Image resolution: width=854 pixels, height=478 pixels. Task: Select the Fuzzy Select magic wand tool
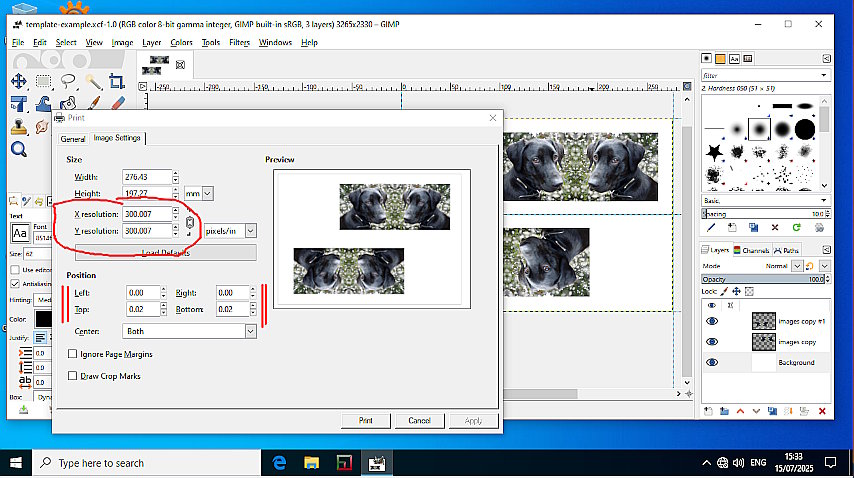tap(93, 82)
